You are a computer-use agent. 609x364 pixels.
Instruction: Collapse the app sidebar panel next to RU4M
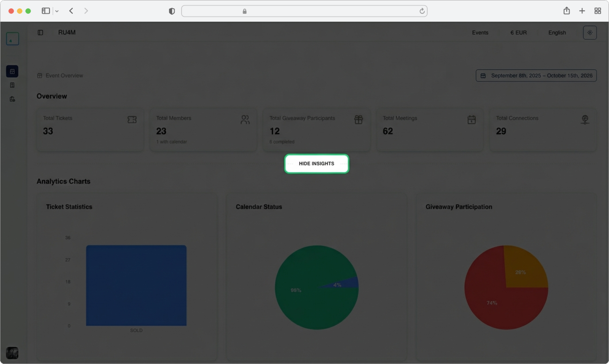[40, 33]
